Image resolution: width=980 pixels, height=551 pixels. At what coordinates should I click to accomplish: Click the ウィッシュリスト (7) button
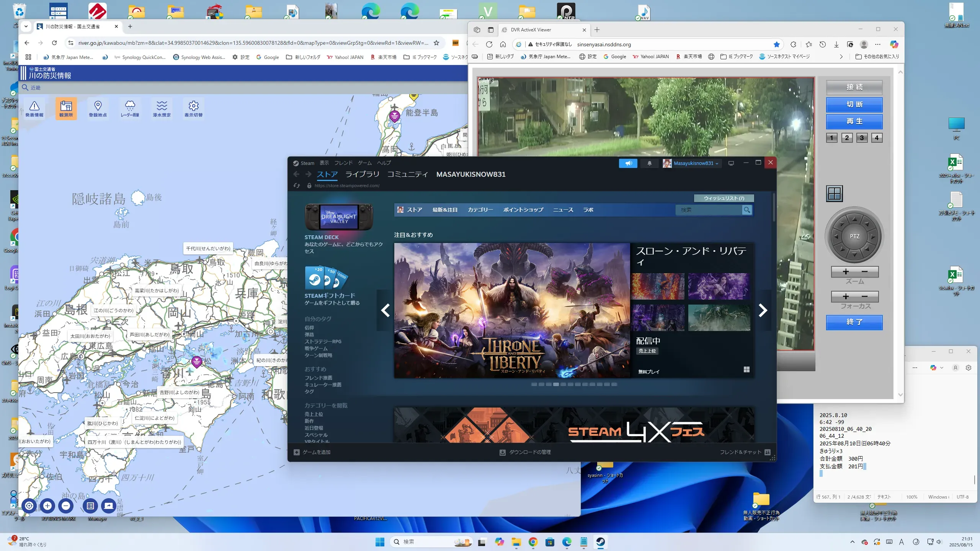pos(724,198)
